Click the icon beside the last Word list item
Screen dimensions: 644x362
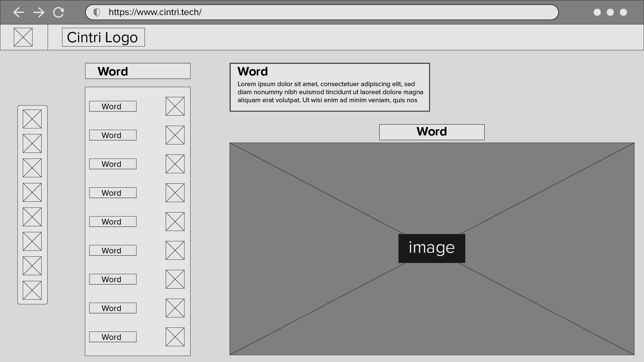[175, 337]
